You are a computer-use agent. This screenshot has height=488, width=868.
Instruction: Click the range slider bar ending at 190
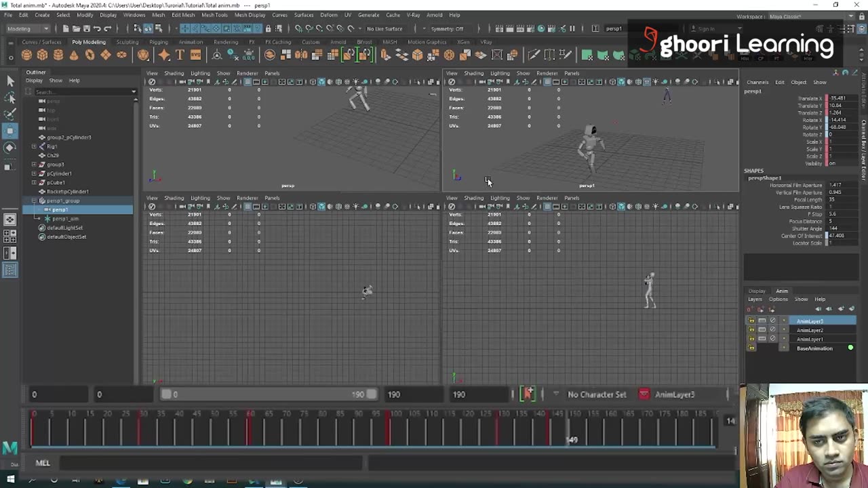pyautogui.click(x=269, y=394)
